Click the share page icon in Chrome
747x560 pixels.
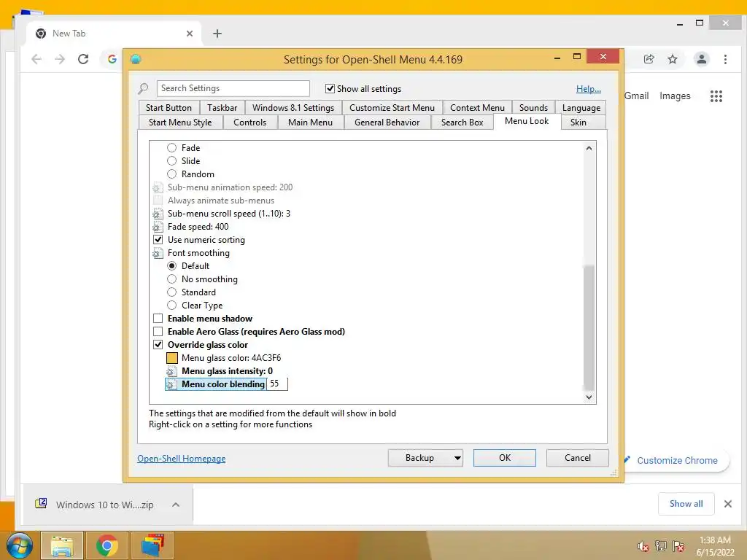649,59
